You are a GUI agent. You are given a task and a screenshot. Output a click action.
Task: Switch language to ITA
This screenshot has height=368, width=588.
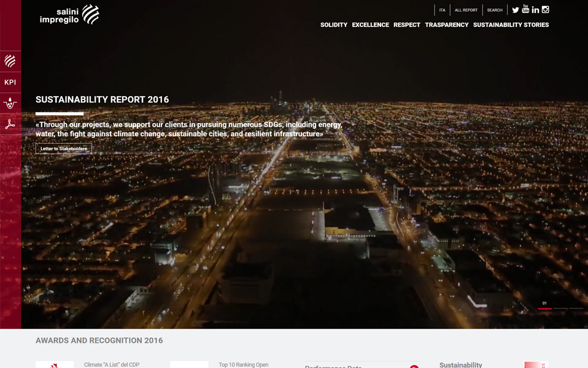pos(442,10)
